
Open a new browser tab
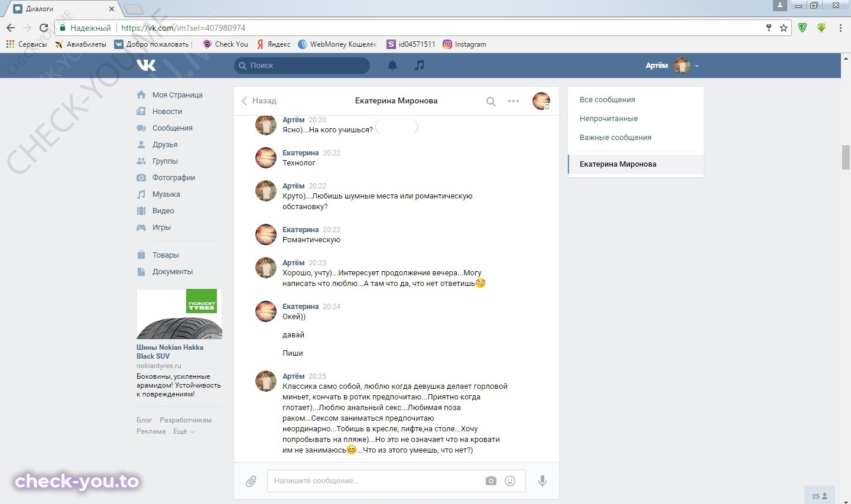coord(134,9)
